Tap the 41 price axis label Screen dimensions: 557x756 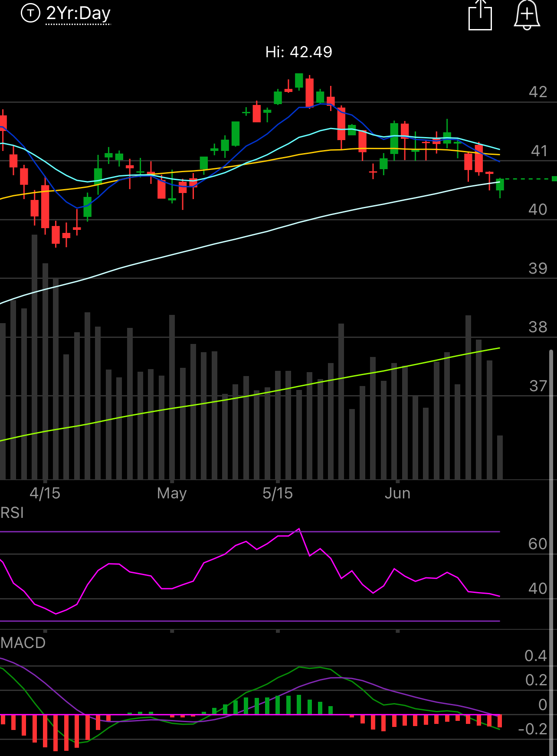(539, 151)
